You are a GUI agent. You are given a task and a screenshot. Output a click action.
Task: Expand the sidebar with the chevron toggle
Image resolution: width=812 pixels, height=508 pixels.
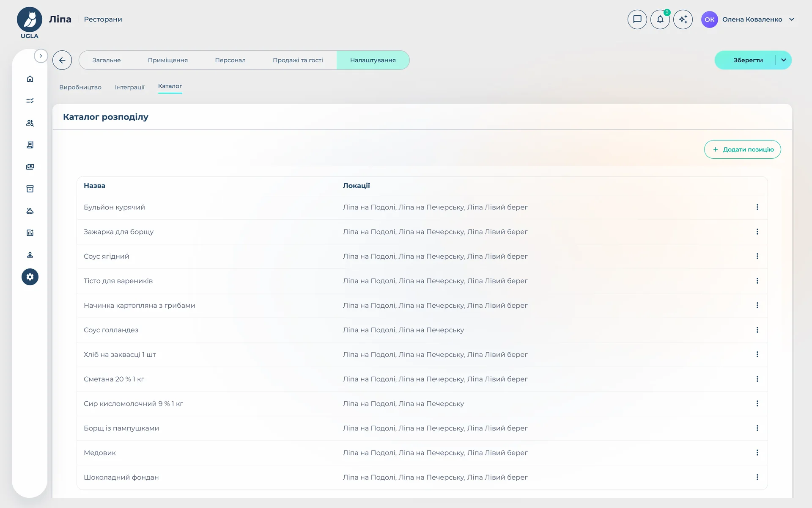41,56
